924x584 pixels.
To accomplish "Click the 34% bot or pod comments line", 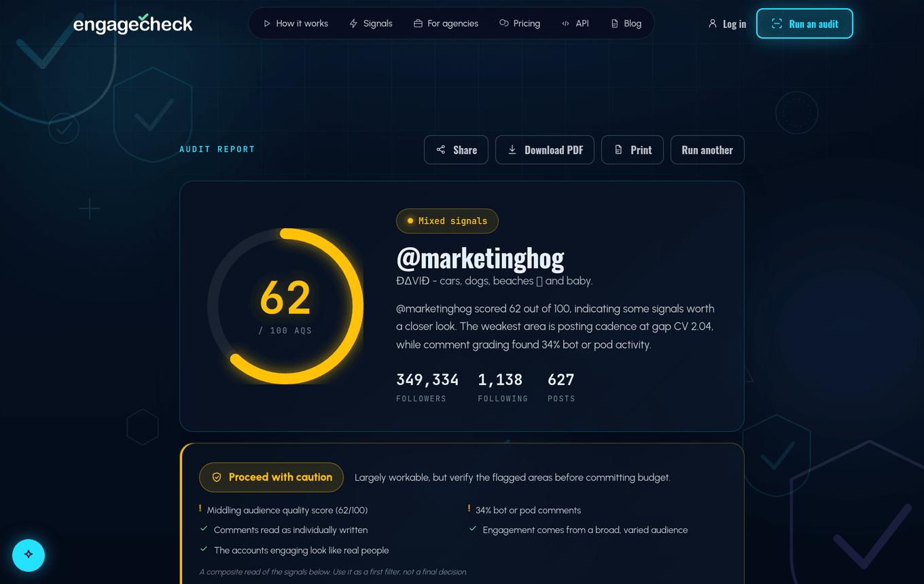I will (x=528, y=510).
